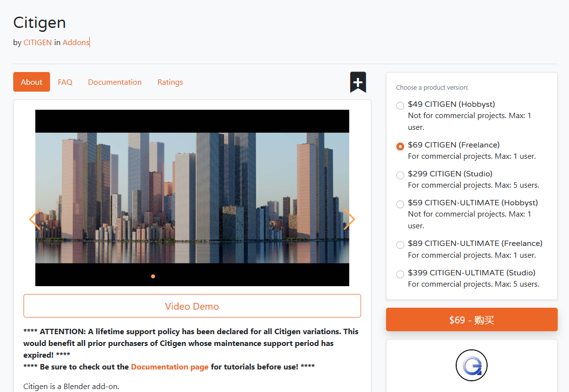
Task: Open the Addons category link
Action: pos(76,43)
